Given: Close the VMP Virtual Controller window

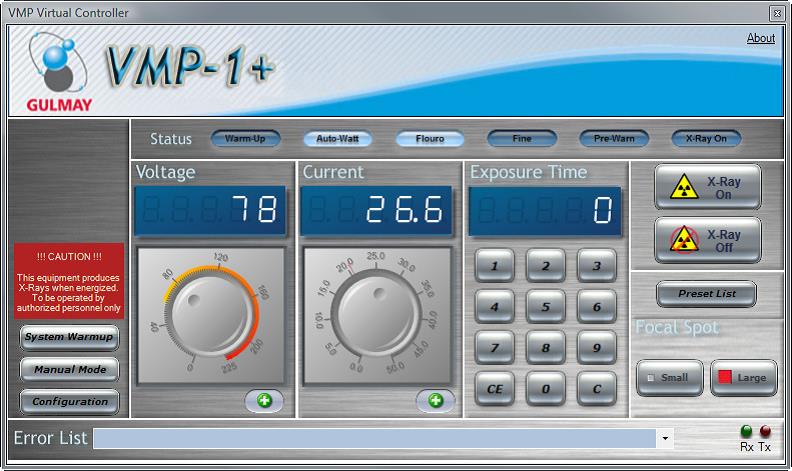Looking at the screenshot, I should pos(777,13).
